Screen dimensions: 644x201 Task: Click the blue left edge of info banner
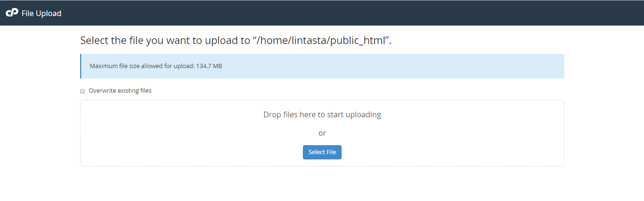click(x=81, y=66)
